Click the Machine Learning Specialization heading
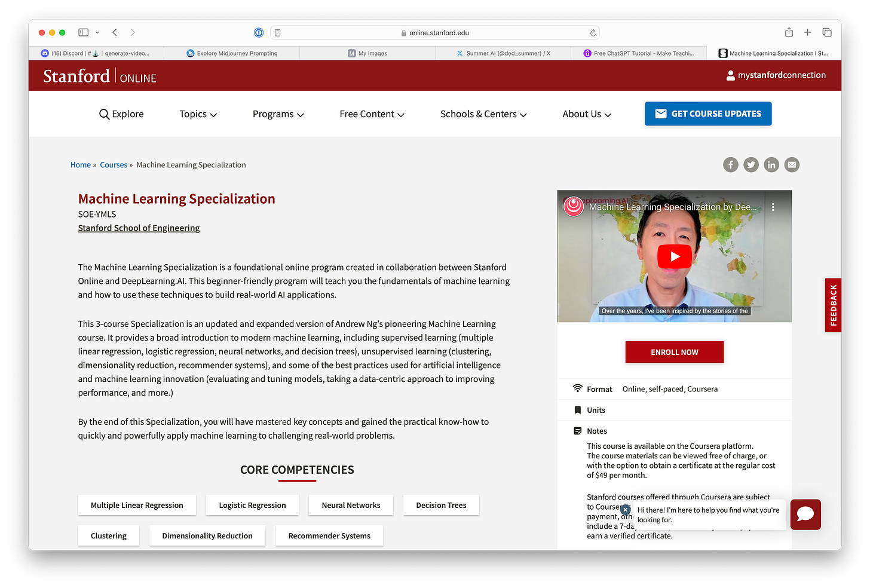The width and height of the screenshot is (870, 588). (x=177, y=198)
